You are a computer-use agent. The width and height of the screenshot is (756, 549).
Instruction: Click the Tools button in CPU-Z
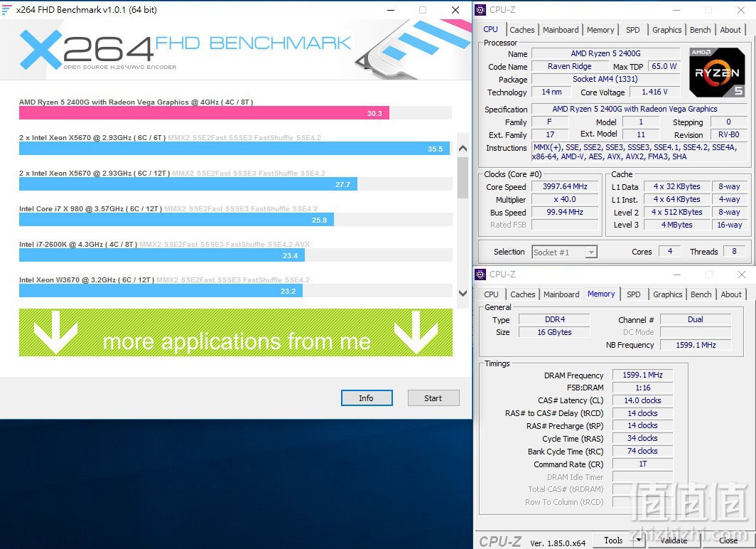612,540
